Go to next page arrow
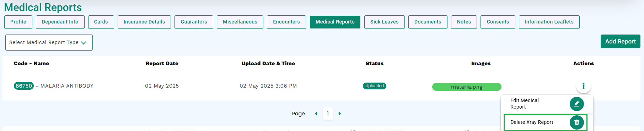The width and height of the screenshot is (644, 131). [339, 114]
